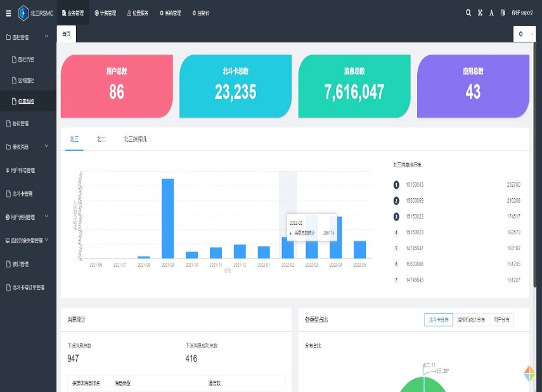542x392 pixels.
Task: Click the colorful floating widget icon
Action: point(529,374)
